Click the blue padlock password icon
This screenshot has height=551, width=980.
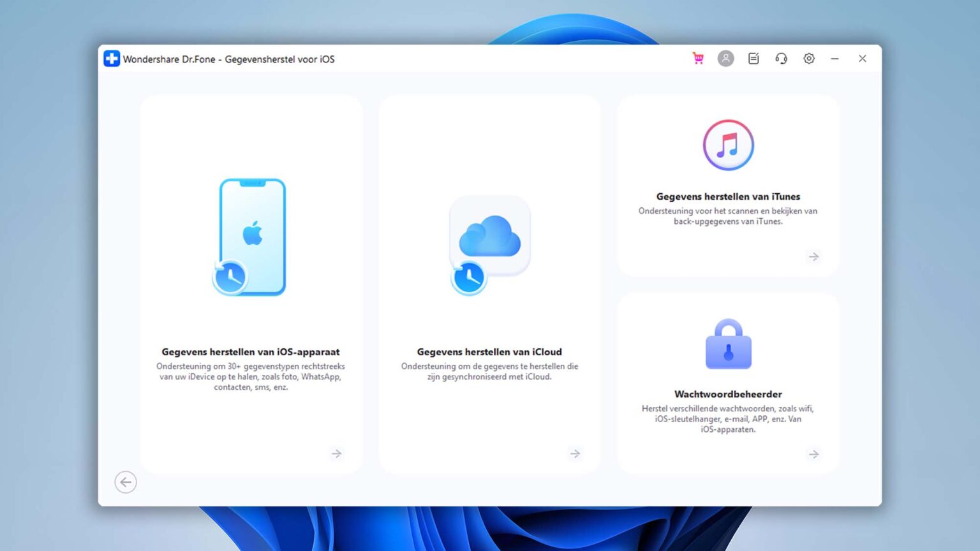(x=728, y=344)
